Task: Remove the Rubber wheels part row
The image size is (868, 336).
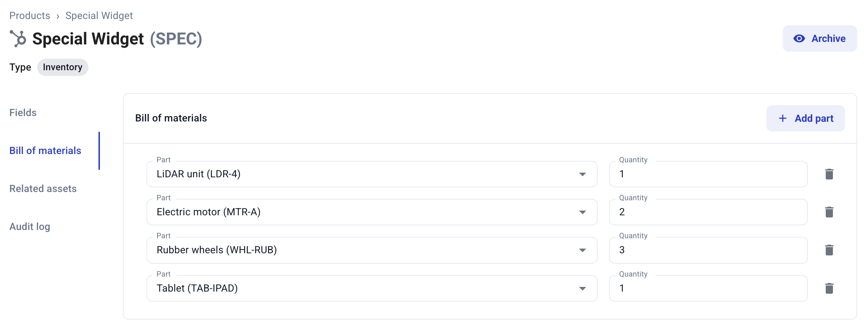Action: [x=829, y=250]
